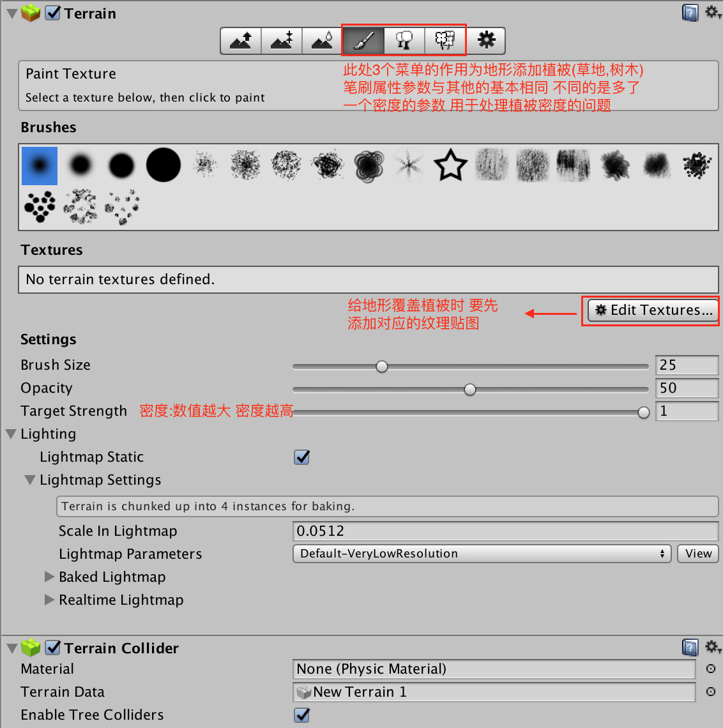Select the second soft round brush

click(81, 165)
